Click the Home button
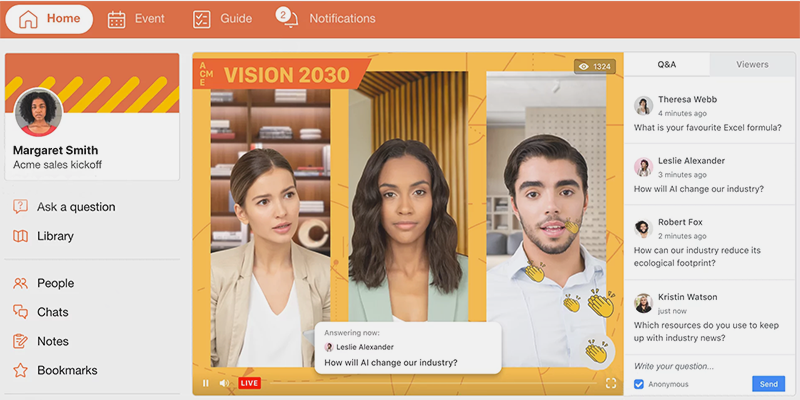Viewport: 800px width, 400px height. [49, 19]
